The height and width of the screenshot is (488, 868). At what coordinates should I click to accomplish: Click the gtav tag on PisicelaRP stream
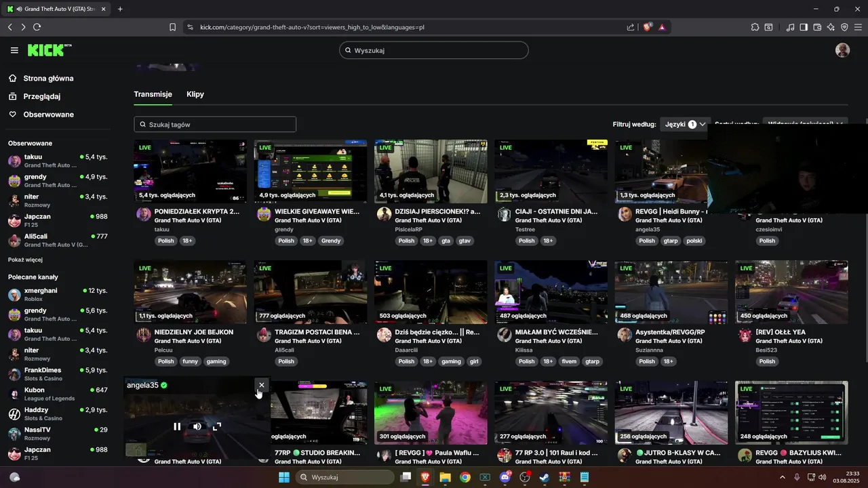pyautogui.click(x=465, y=241)
